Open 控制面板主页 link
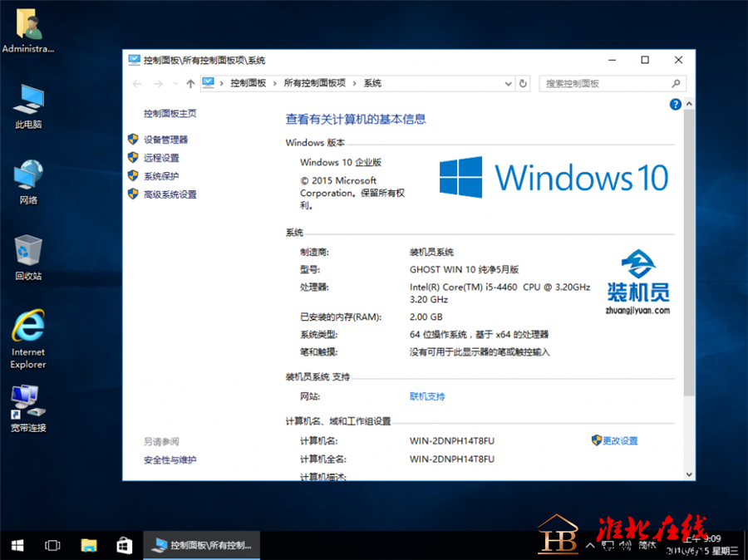This screenshot has height=560, width=748. 170,114
